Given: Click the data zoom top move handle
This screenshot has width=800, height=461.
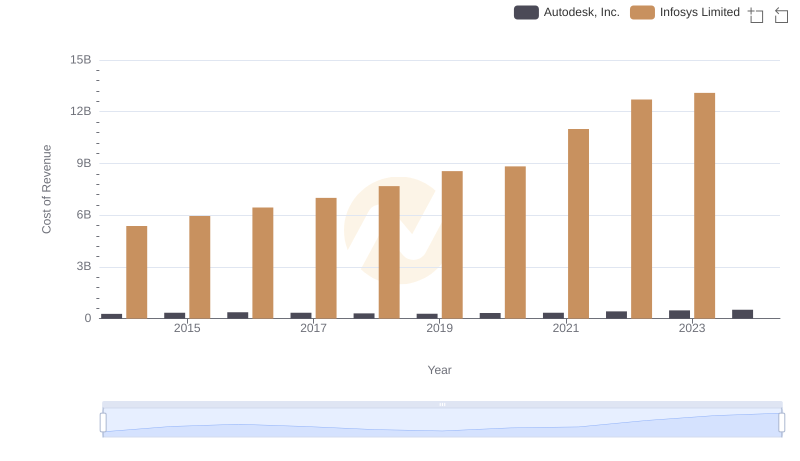Looking at the screenshot, I should click(x=442, y=404).
